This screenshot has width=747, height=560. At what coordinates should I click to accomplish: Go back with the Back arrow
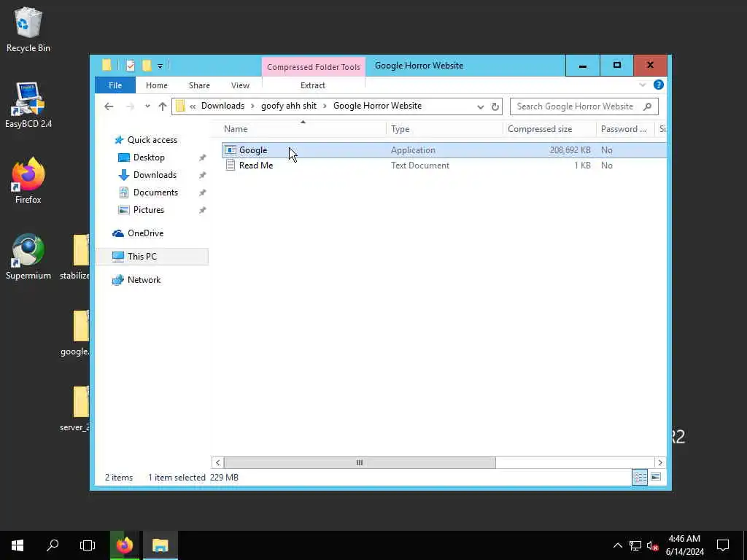[x=109, y=106]
